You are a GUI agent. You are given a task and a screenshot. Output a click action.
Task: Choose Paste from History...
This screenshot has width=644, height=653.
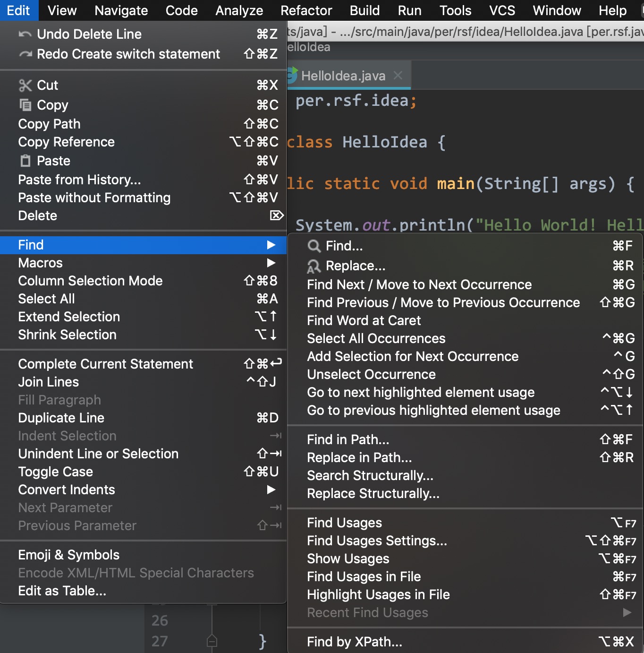tap(143, 180)
